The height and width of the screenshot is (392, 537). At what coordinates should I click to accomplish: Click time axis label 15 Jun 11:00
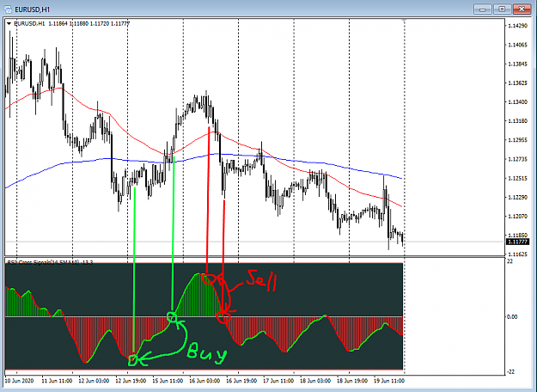click(168, 381)
